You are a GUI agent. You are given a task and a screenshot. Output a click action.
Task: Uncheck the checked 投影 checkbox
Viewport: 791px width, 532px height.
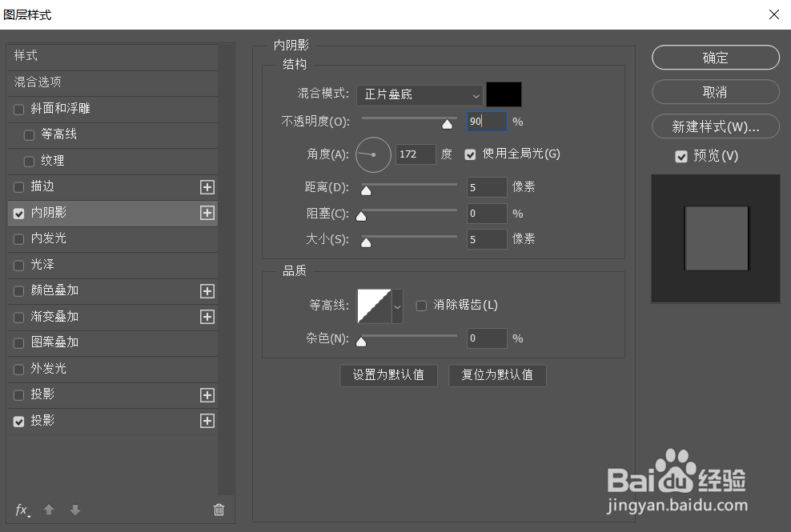[x=18, y=421]
